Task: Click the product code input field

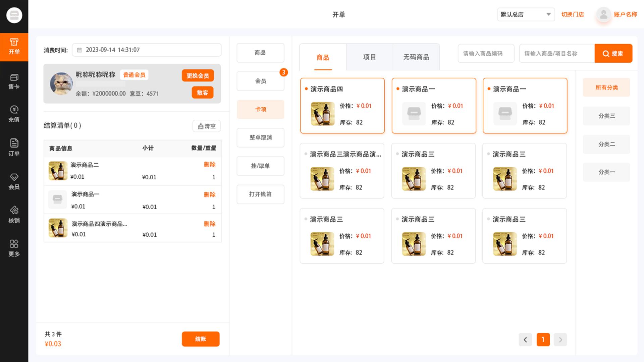Action: pyautogui.click(x=486, y=53)
